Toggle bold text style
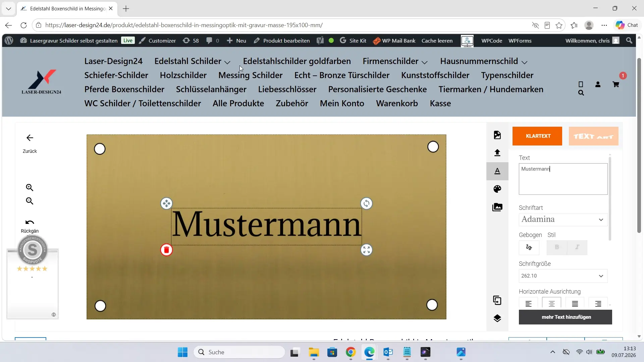644x362 pixels. [x=557, y=247]
